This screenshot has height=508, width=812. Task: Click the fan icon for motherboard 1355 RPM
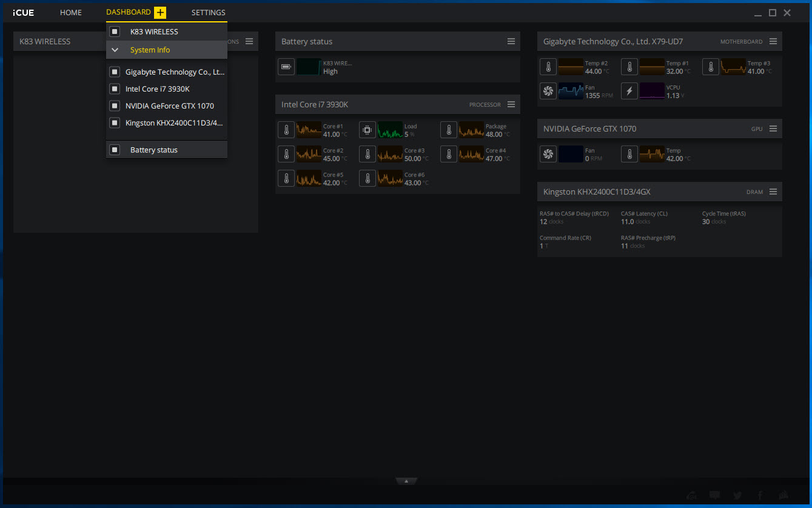(x=548, y=91)
